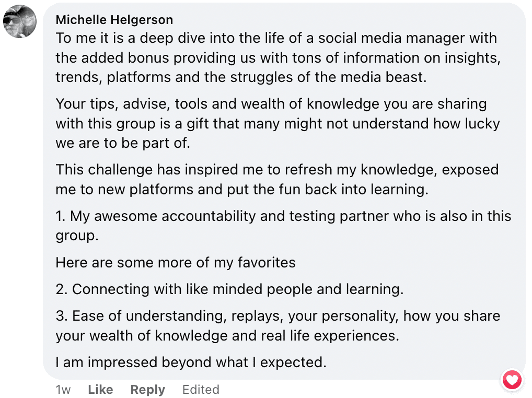Open the Michelle Helgerson name link
The width and height of the screenshot is (532, 398).
[x=114, y=20]
